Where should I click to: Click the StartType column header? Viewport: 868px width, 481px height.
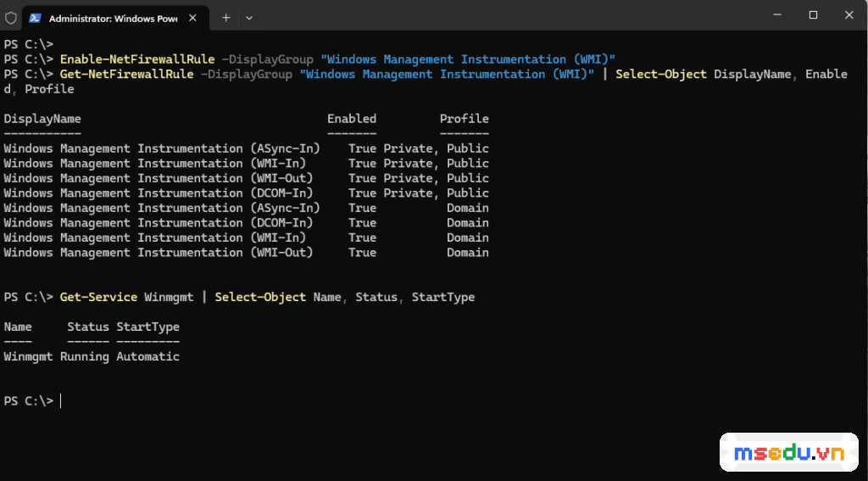point(147,327)
